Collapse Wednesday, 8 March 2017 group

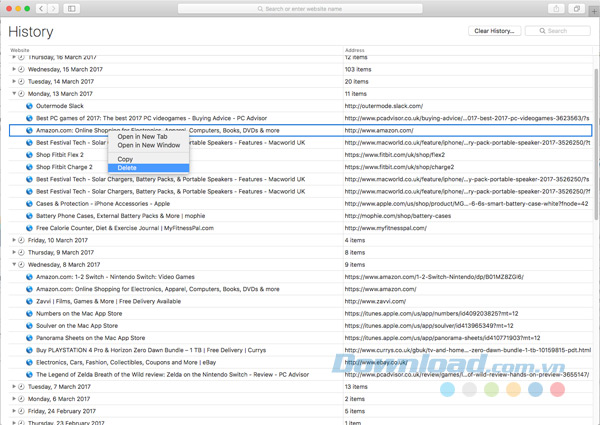coord(14,264)
